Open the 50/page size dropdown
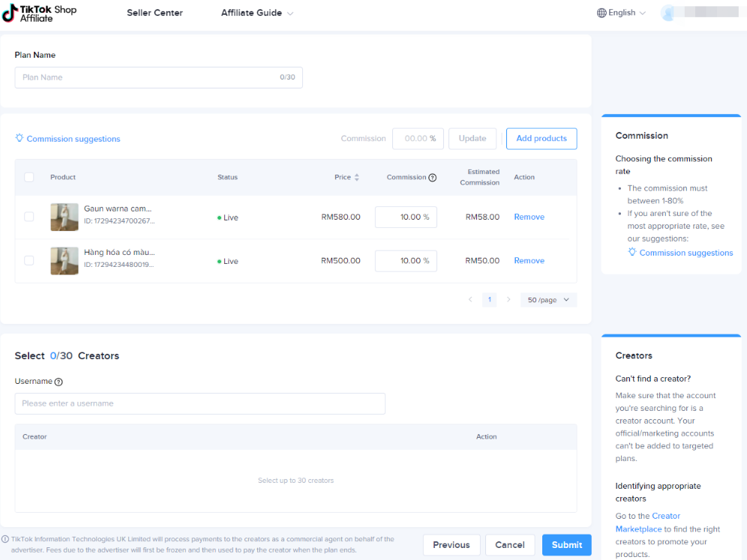Image resolution: width=747 pixels, height=560 pixels. point(548,300)
